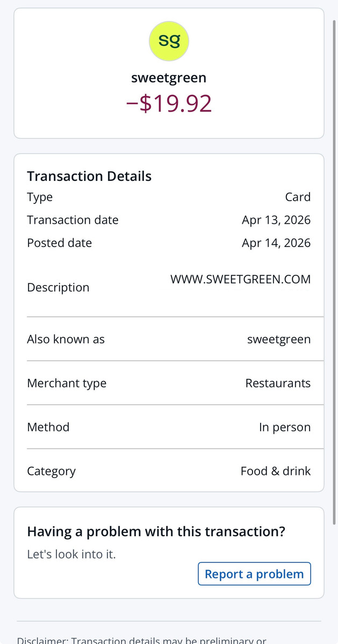Tap the Restaurants merchant type value

[278, 383]
